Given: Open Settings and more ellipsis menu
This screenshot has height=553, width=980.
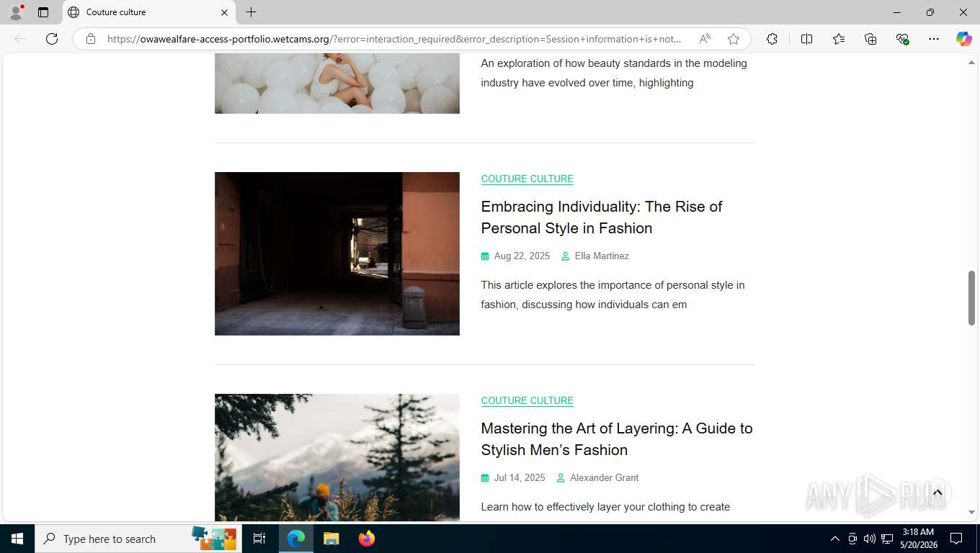Looking at the screenshot, I should [x=934, y=39].
